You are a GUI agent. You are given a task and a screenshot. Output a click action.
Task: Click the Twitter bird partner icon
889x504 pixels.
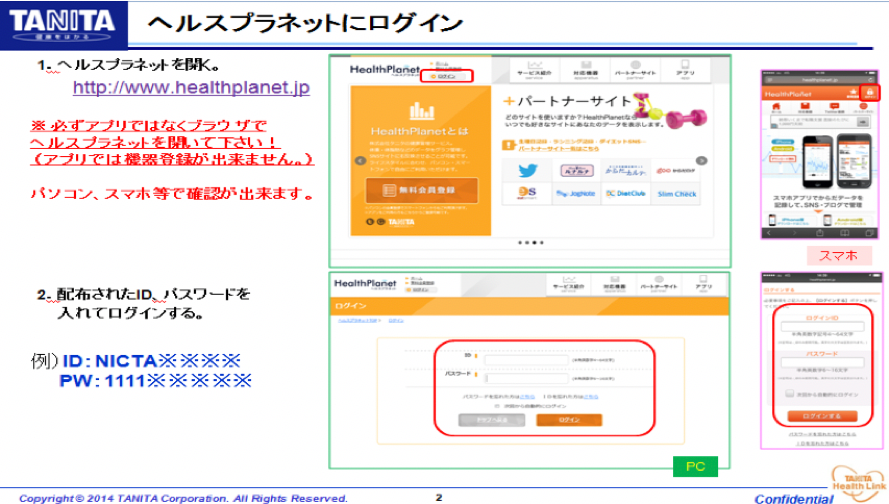(x=527, y=169)
